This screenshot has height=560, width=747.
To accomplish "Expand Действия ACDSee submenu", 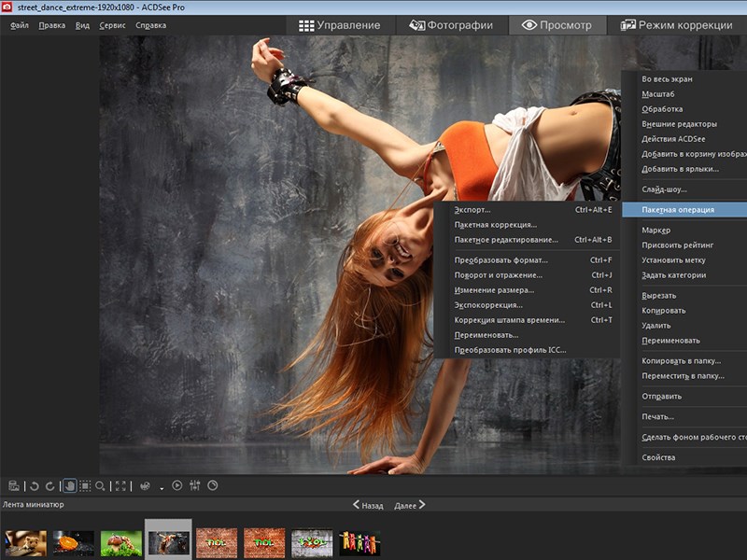I will coord(684,139).
